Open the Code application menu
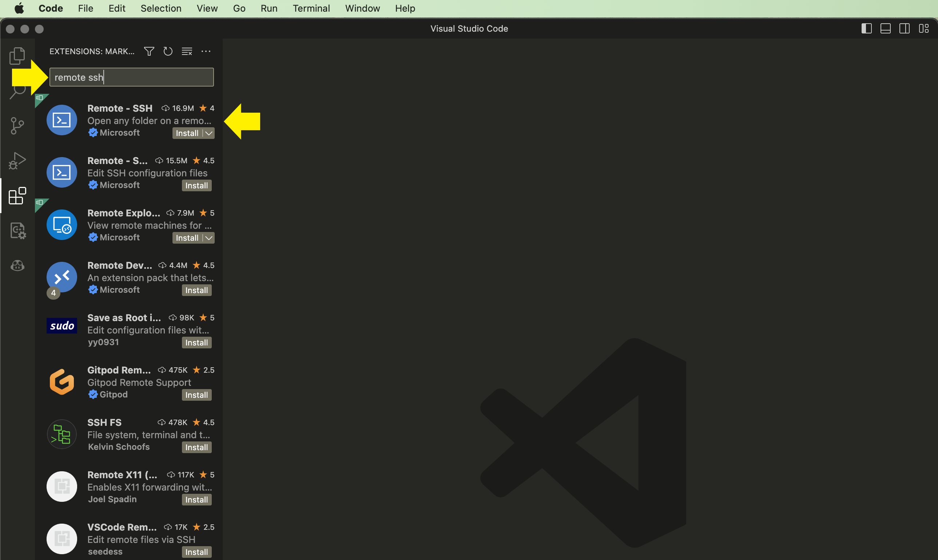 click(x=51, y=8)
